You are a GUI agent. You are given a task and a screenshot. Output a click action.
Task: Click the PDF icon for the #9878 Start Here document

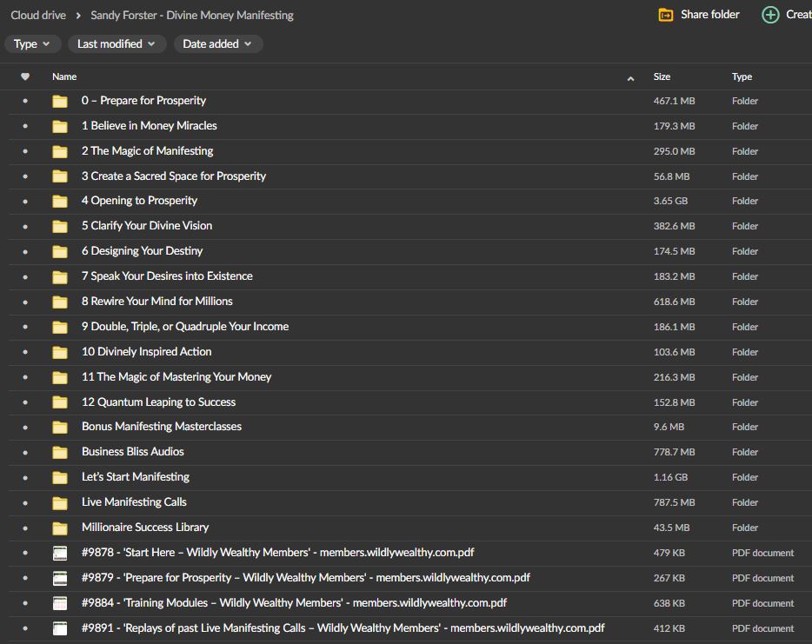click(59, 553)
